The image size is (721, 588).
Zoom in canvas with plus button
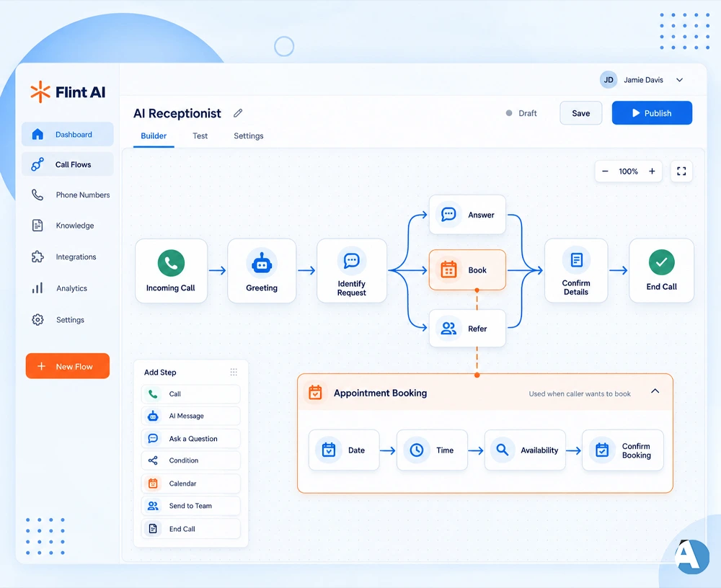pyautogui.click(x=652, y=171)
